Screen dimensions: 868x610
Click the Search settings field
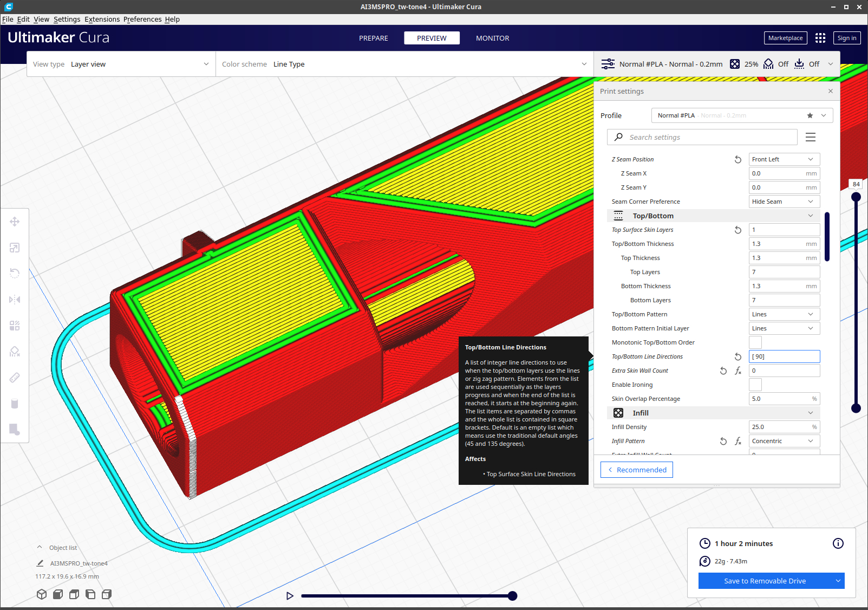pyautogui.click(x=702, y=137)
